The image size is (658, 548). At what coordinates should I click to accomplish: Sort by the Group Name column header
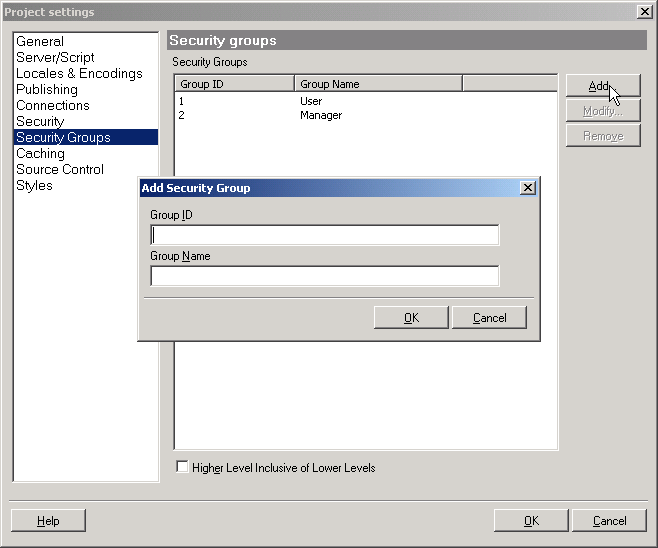pos(378,84)
